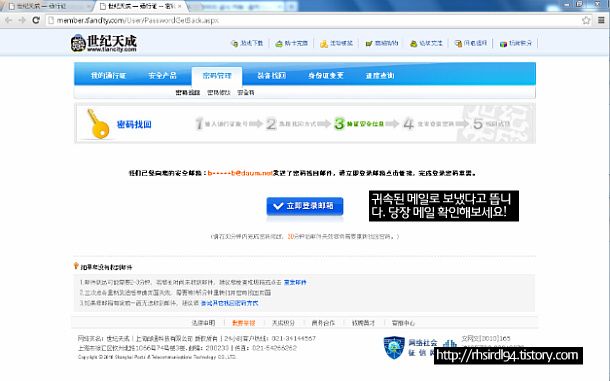This screenshot has width=610, height=381.
Task: Click the address bar showing member.tiancity.com
Action: (x=311, y=20)
